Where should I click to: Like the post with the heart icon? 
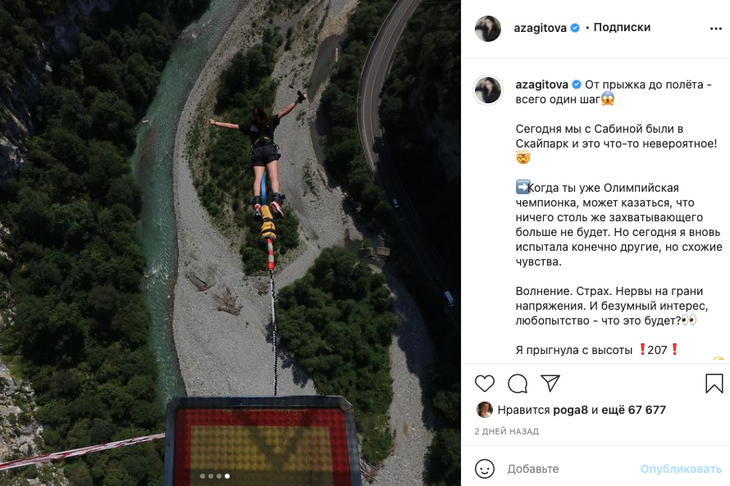click(x=485, y=383)
